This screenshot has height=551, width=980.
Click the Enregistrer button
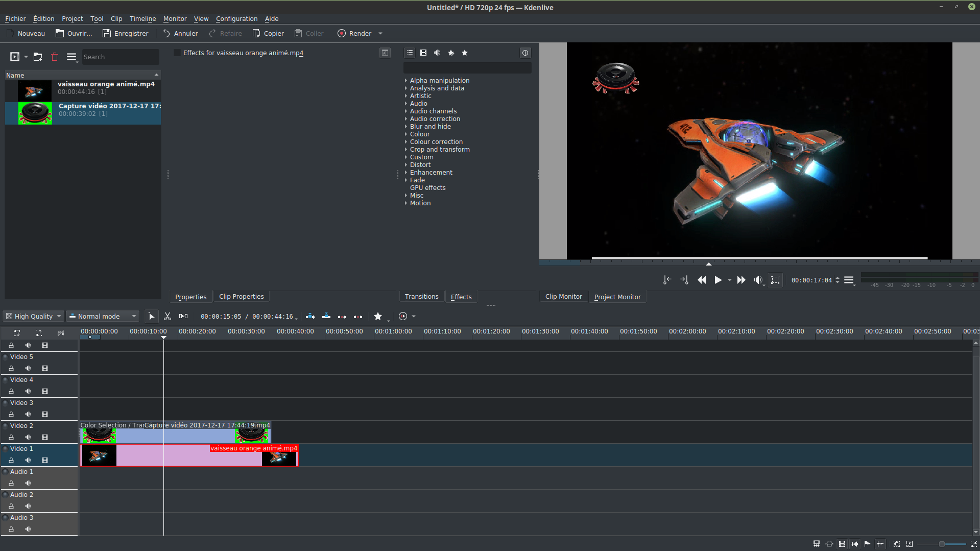point(126,34)
